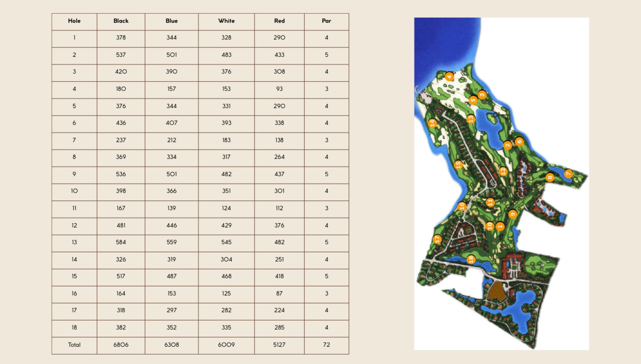Select hole 2 marker near the pond
Image resolution: width=641 pixels, height=364 pixels.
pyautogui.click(x=507, y=145)
